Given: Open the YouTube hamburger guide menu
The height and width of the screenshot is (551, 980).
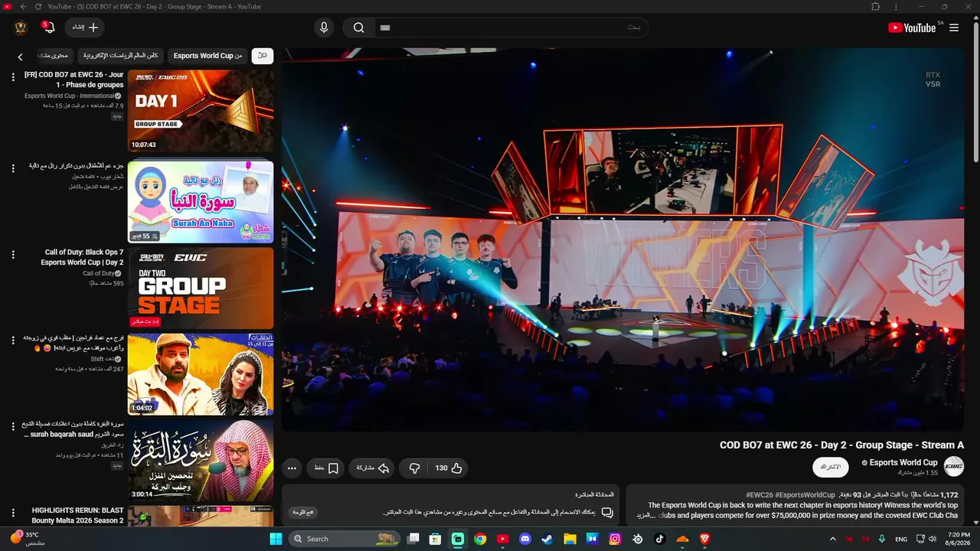Looking at the screenshot, I should [x=954, y=28].
